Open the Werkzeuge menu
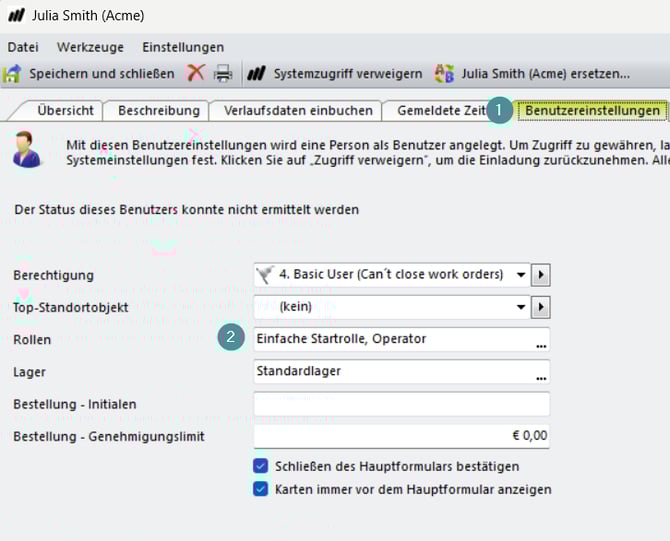 [x=91, y=47]
